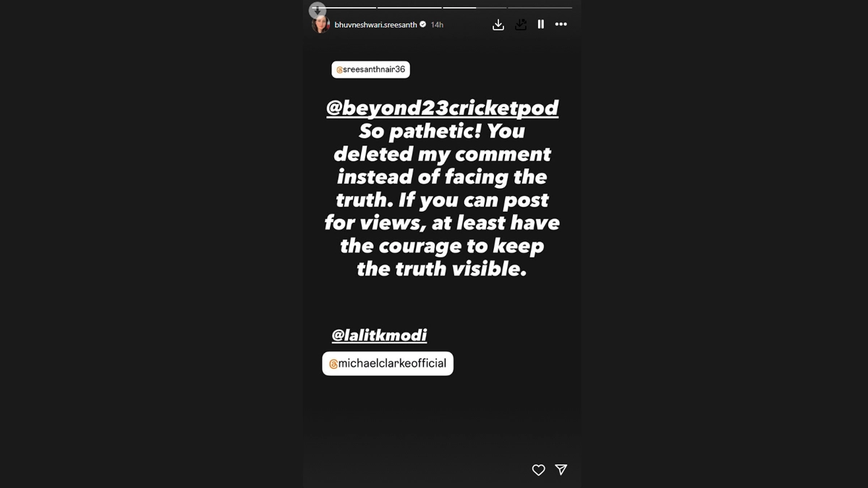The width and height of the screenshot is (868, 488).
Task: Click the verified badge next to username
Action: 423,25
